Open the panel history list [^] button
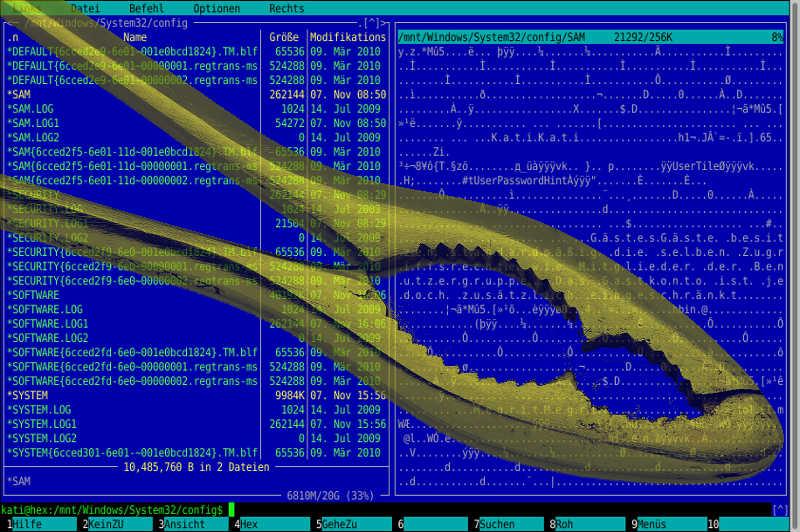Image resolution: width=800 pixels, height=532 pixels. (x=372, y=22)
